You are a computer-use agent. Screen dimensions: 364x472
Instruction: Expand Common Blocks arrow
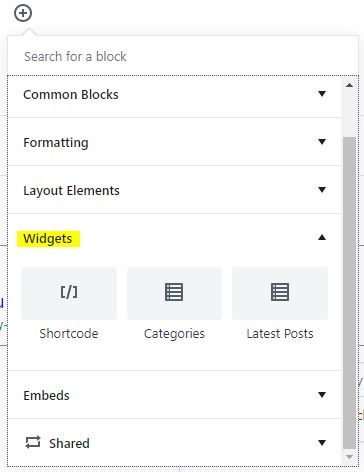322,94
